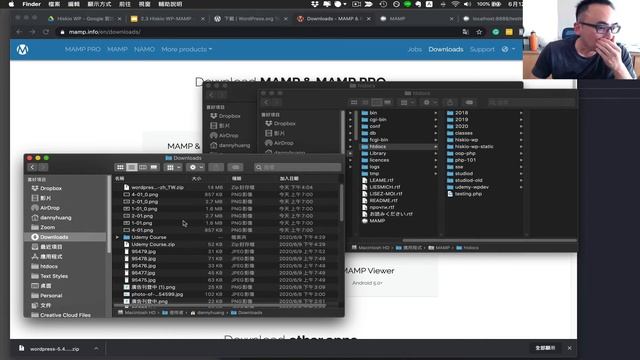Open the Downloads nav link
This screenshot has width=640, height=360.
[446, 49]
